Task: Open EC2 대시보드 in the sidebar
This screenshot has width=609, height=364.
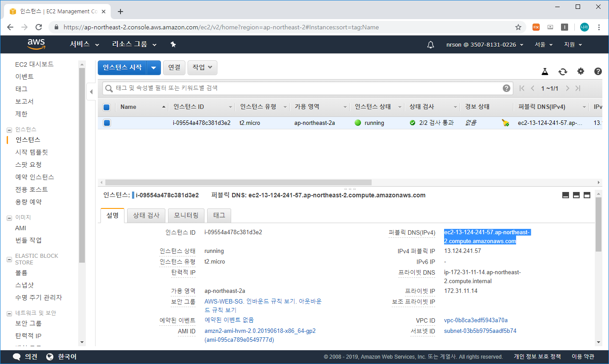Action: point(34,64)
